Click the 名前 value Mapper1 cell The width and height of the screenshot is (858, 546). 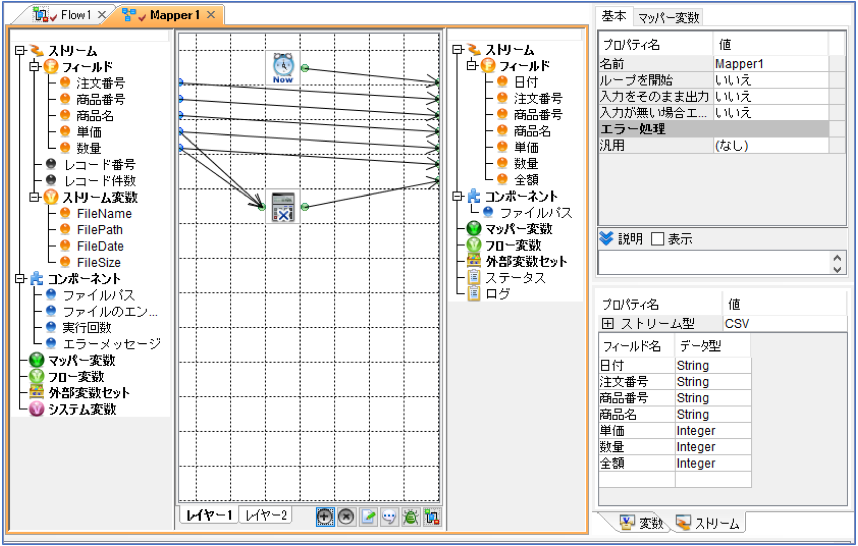coord(770,64)
